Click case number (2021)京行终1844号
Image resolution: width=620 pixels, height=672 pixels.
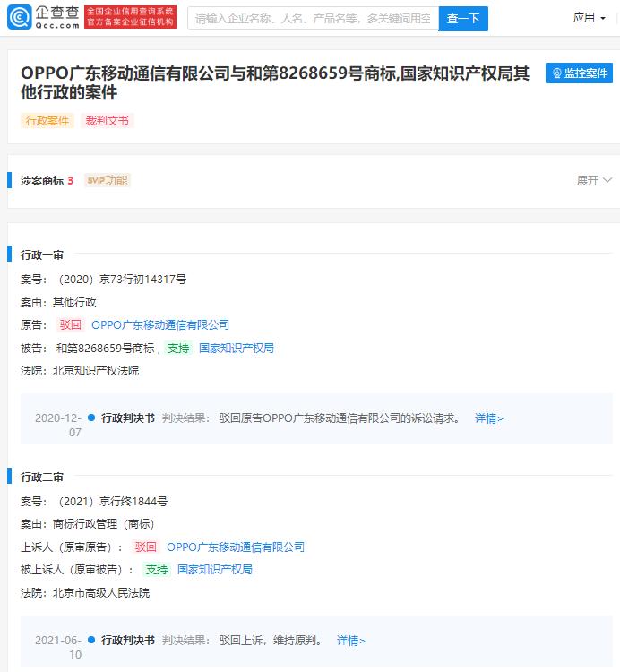tap(112, 502)
